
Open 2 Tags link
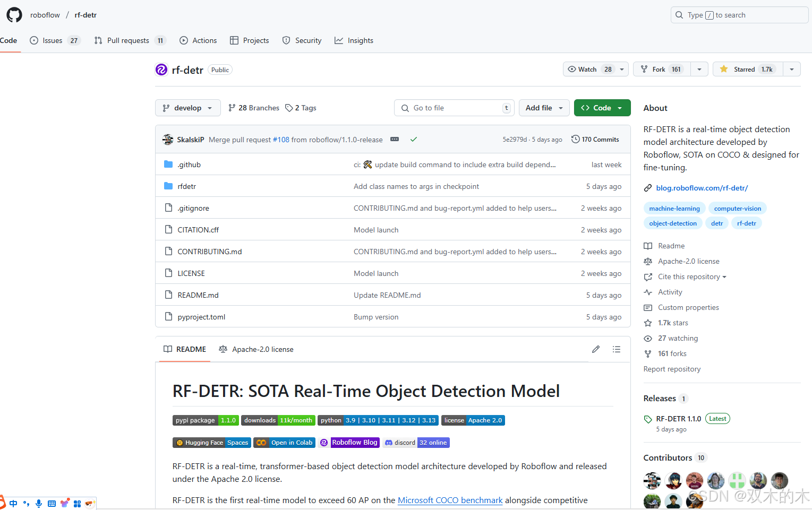(301, 108)
